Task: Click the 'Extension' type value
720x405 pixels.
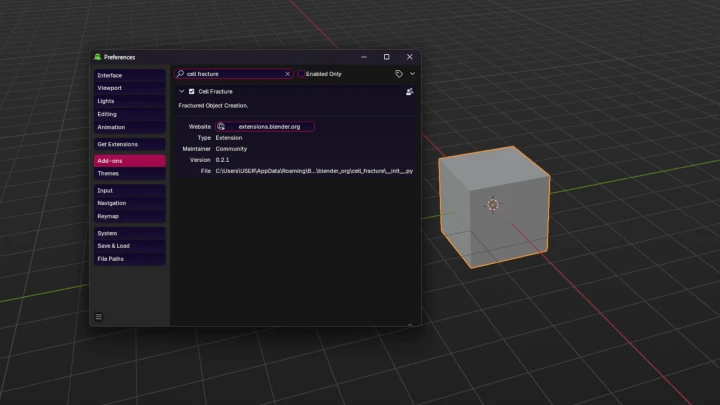Action: (x=229, y=138)
